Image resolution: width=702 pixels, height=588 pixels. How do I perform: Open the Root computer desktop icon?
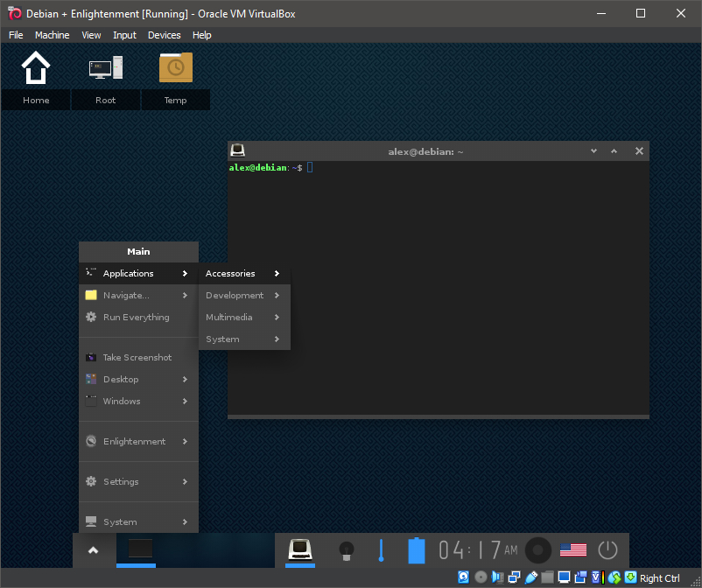pos(105,68)
